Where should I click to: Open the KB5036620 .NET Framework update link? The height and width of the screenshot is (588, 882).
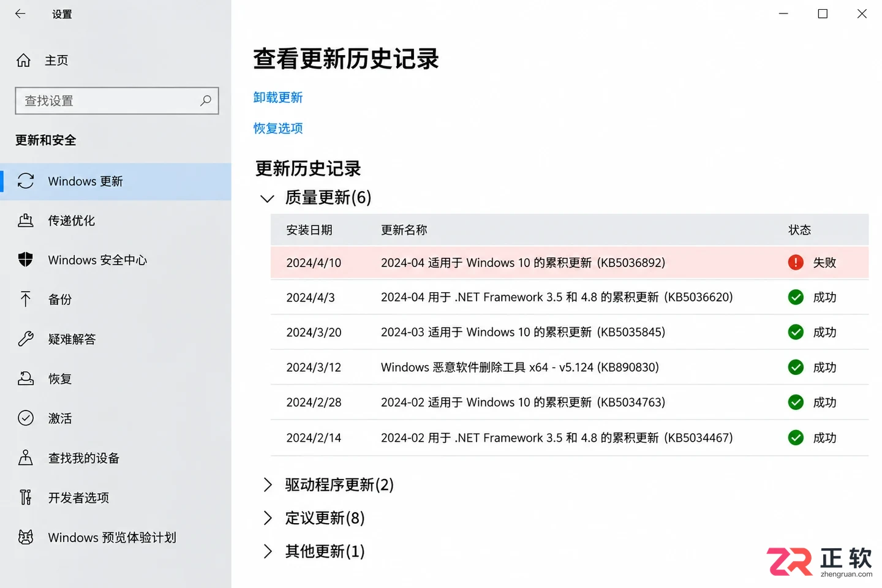point(557,297)
